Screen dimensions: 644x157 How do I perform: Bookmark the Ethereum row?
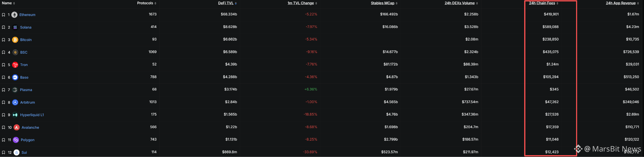3,15
